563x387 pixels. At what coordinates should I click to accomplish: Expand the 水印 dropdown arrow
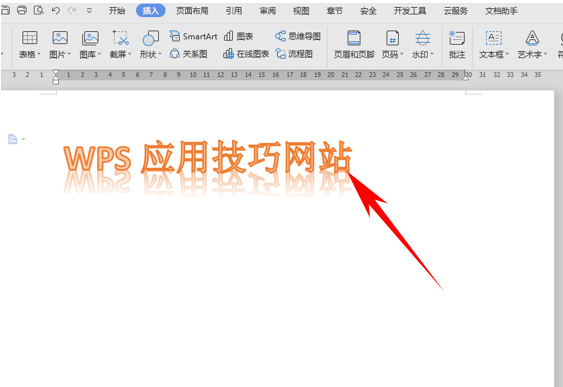(432, 54)
